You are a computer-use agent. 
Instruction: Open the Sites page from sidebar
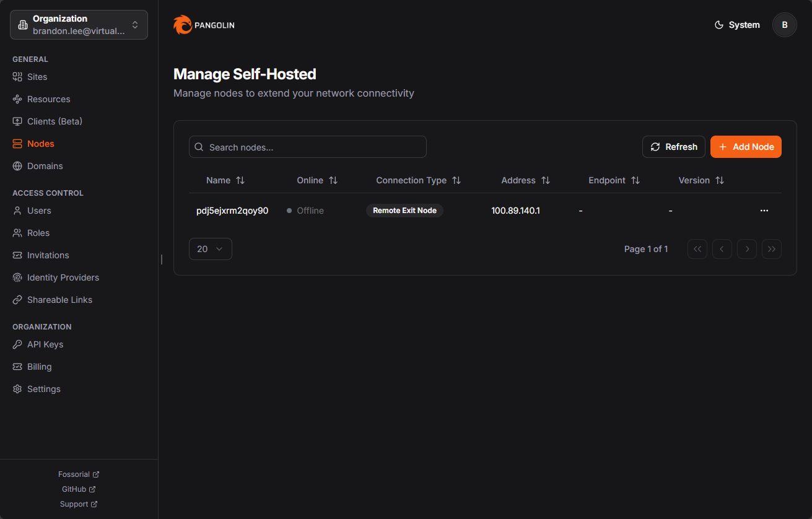point(30,77)
